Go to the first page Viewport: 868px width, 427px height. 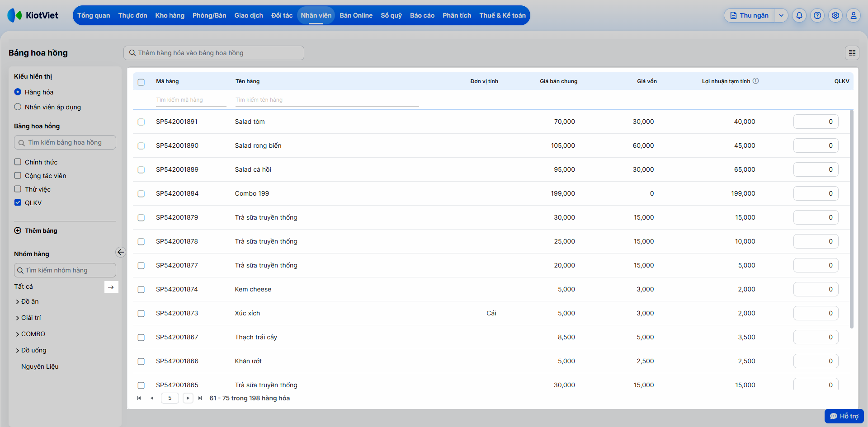coord(139,398)
